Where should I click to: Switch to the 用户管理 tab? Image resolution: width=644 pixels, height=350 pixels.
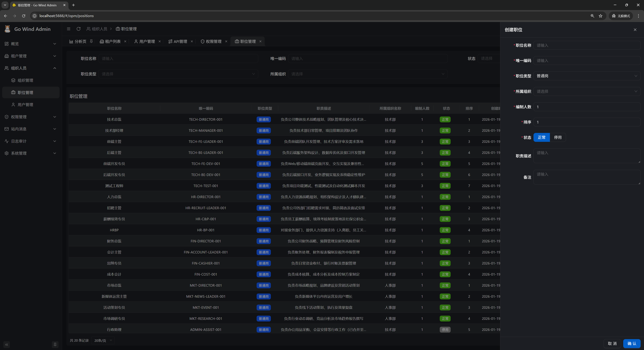tap(147, 41)
